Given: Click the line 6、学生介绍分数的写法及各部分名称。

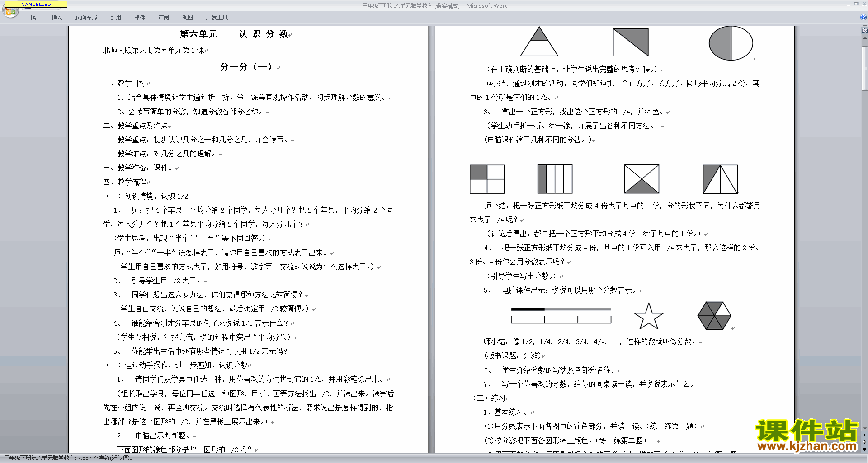Looking at the screenshot, I should (x=549, y=370).
